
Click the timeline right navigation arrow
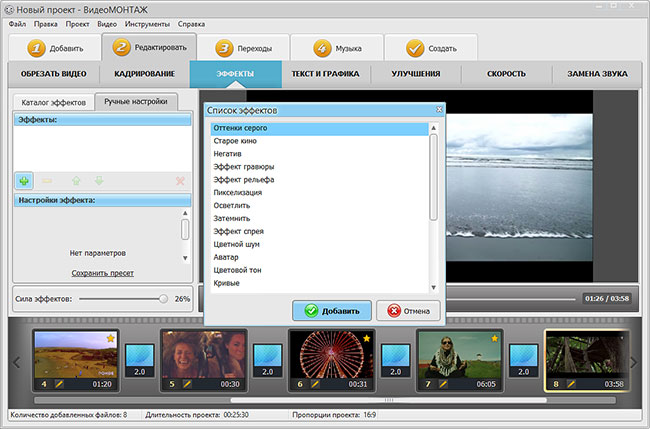634,363
